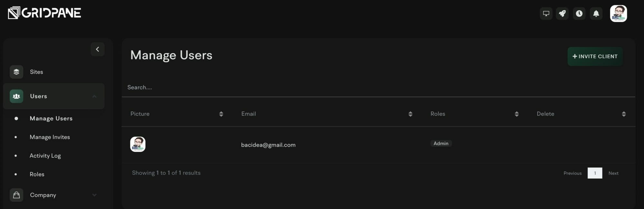
Task: Click the clock history icon
Action: pyautogui.click(x=579, y=14)
